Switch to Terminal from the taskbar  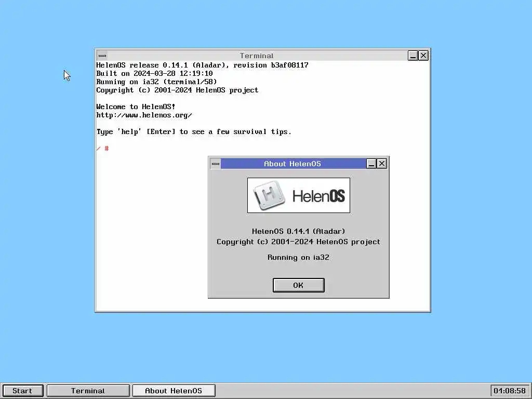88,391
